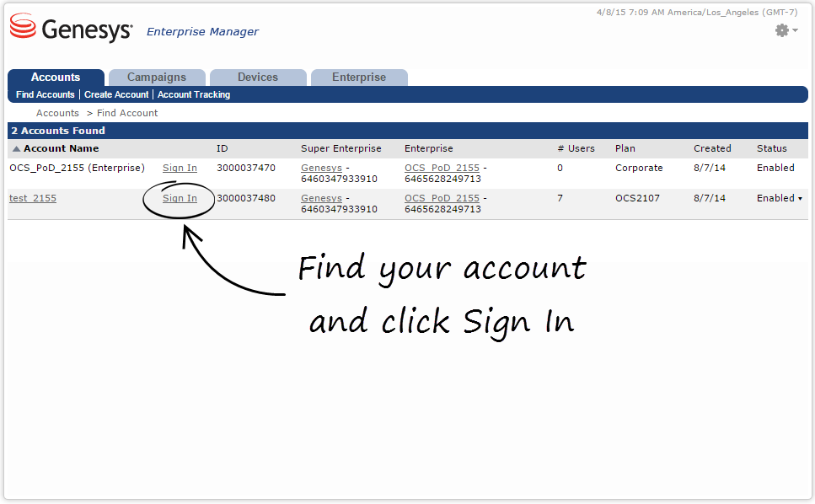Image resolution: width=815 pixels, height=504 pixels.
Task: Open the Devices tab
Action: coord(258,78)
